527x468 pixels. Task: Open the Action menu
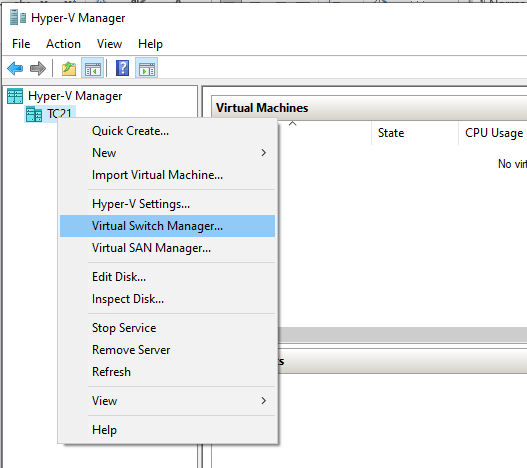click(x=63, y=44)
